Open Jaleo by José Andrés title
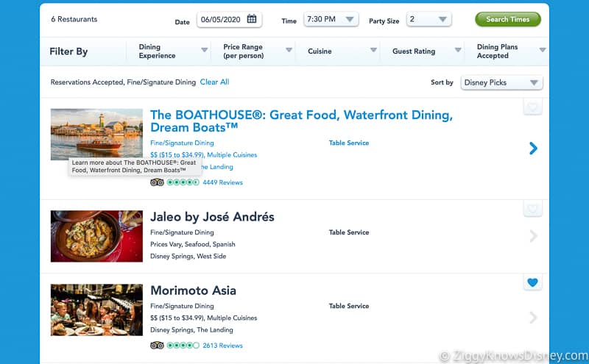589x364 pixels. click(x=212, y=216)
